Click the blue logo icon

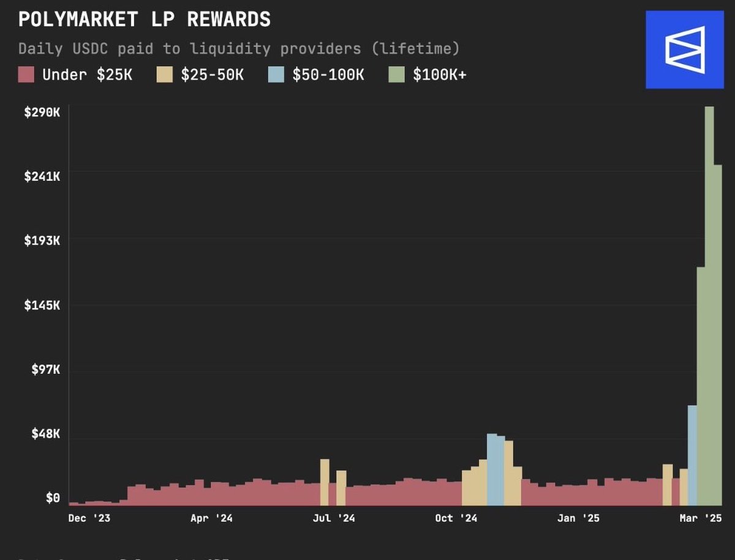pyautogui.click(x=684, y=50)
